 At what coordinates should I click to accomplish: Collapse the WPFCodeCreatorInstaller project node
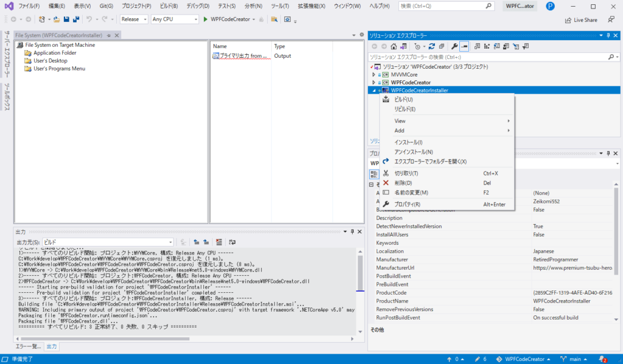coord(374,91)
